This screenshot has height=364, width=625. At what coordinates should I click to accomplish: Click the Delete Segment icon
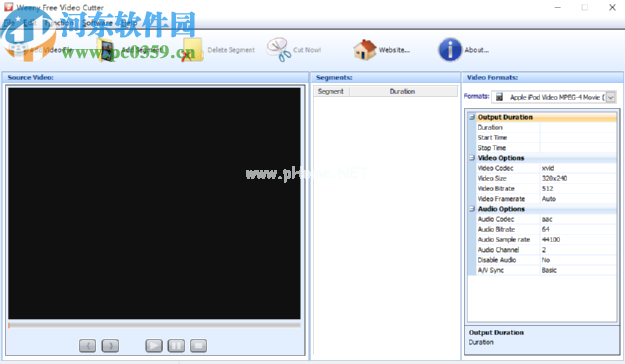(x=193, y=50)
